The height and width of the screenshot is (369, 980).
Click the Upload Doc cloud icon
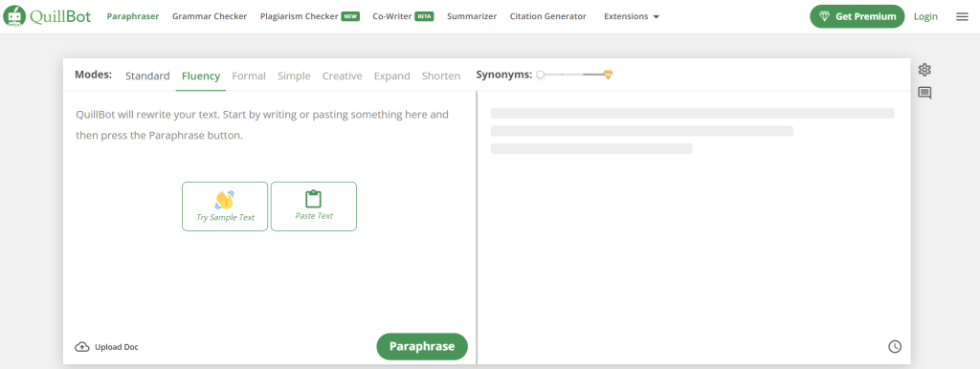82,346
